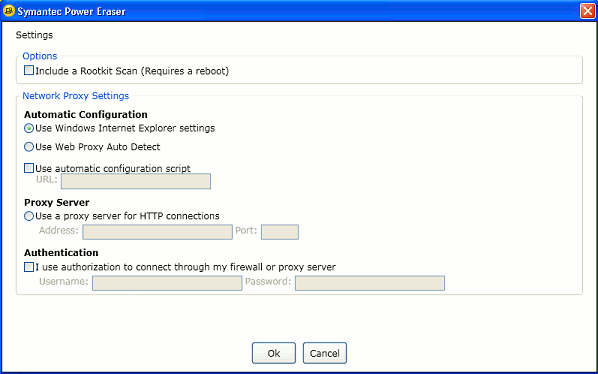This screenshot has width=598, height=374.
Task: Click the Options group label
Action: (40, 56)
